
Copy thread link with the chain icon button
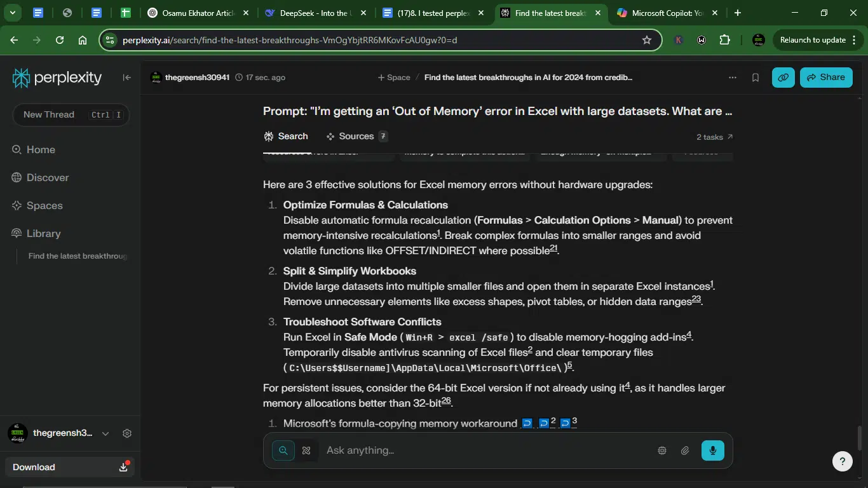[783, 78]
